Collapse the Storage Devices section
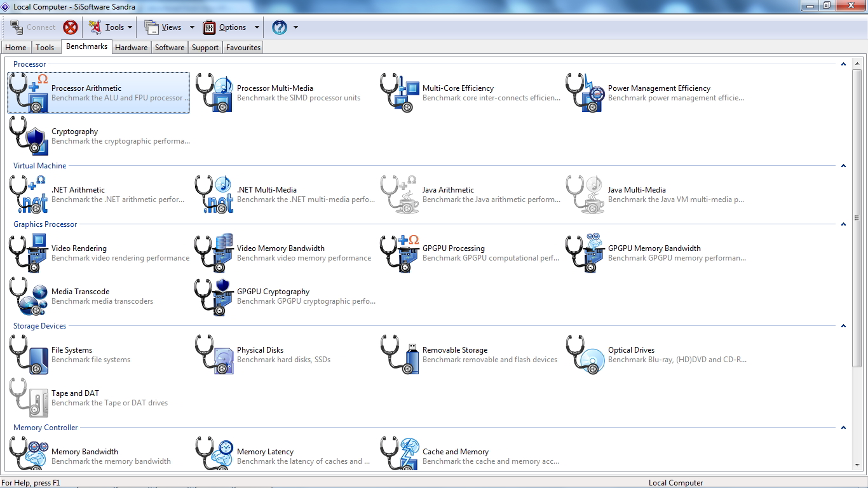The image size is (868, 488). point(843,326)
